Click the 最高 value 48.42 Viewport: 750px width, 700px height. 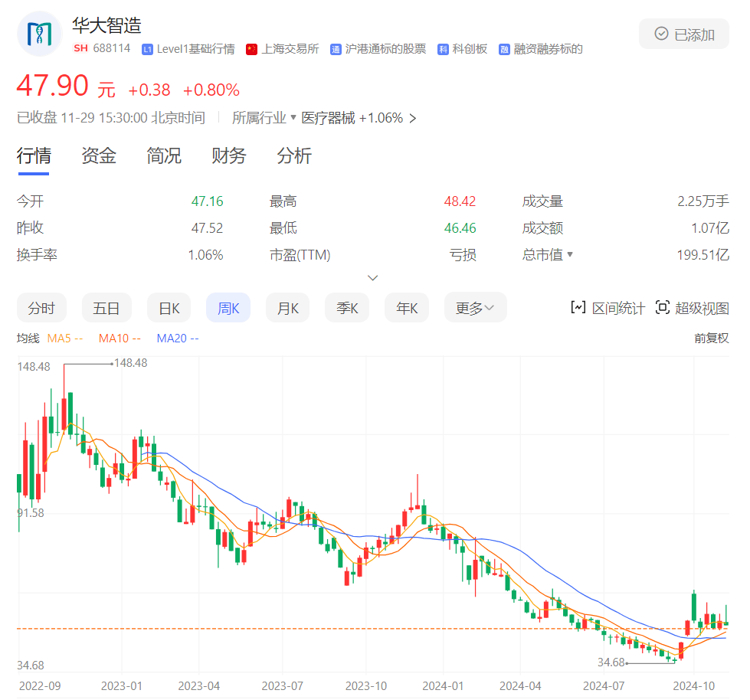(460, 201)
